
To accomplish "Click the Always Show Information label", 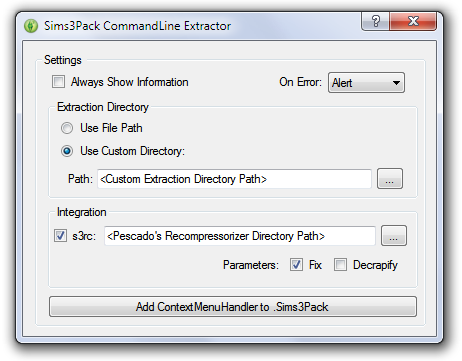I will click(x=129, y=82).
